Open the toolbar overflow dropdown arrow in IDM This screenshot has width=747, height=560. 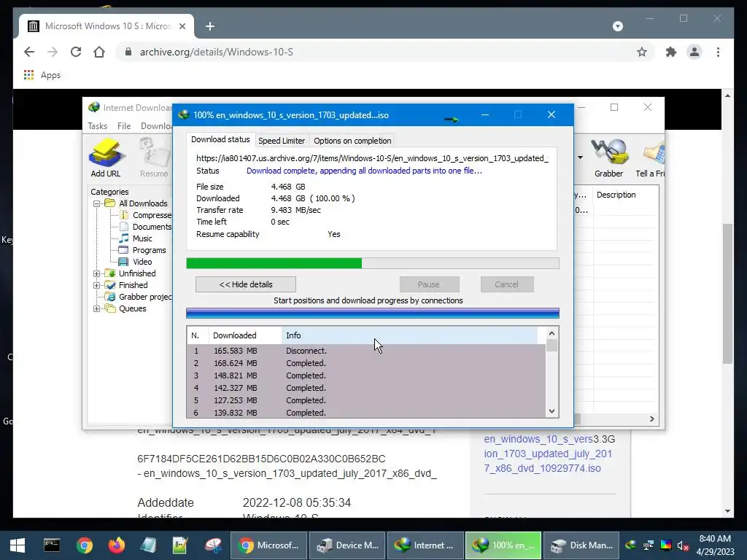(580, 157)
